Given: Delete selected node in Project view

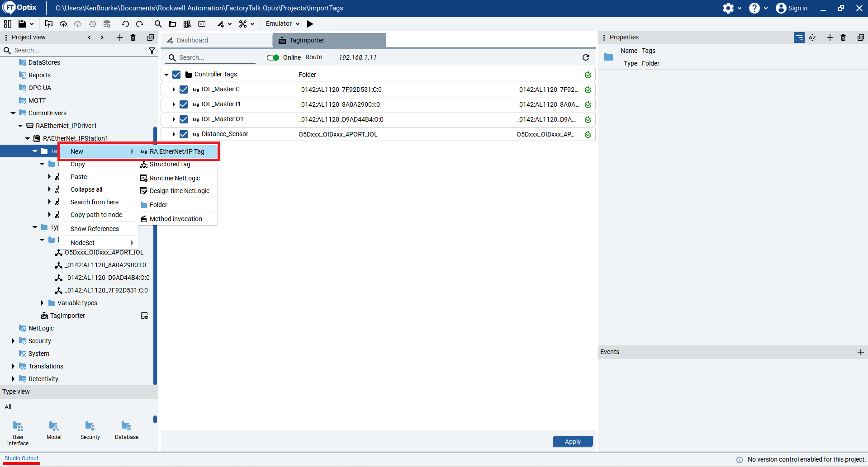Looking at the screenshot, I should pyautogui.click(x=133, y=38).
